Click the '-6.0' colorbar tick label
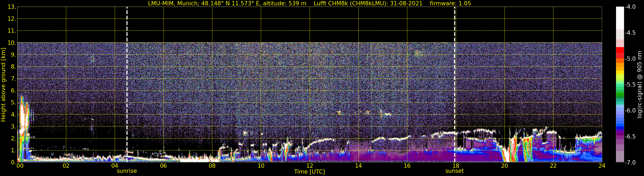Image resolution: width=644 pixels, height=176 pixels. click(x=630, y=110)
